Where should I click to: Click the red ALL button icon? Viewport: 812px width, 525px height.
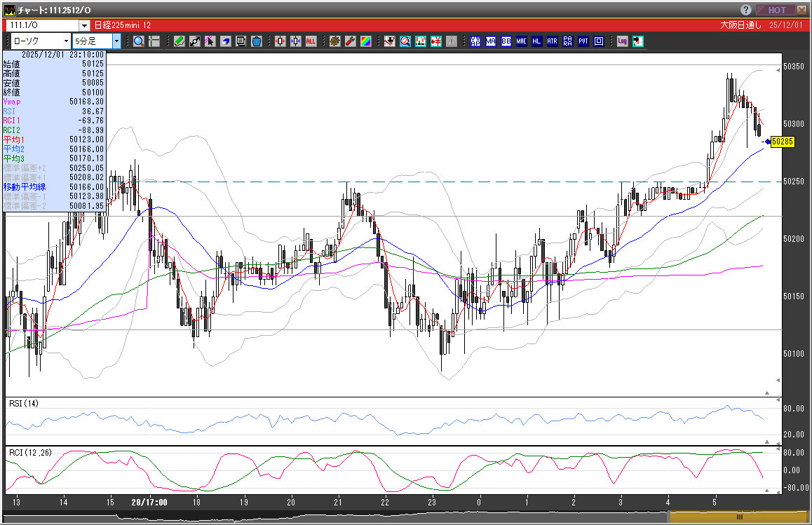311,41
